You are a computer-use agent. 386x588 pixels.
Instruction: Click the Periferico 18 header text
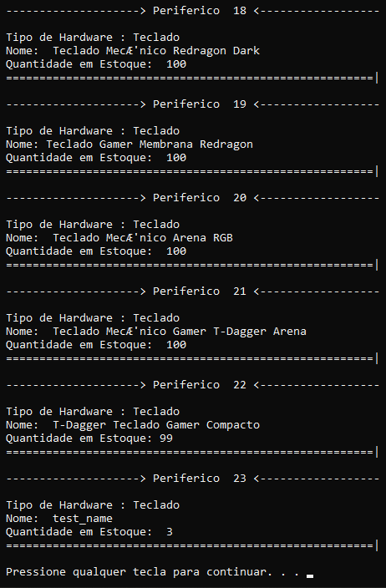point(200,11)
